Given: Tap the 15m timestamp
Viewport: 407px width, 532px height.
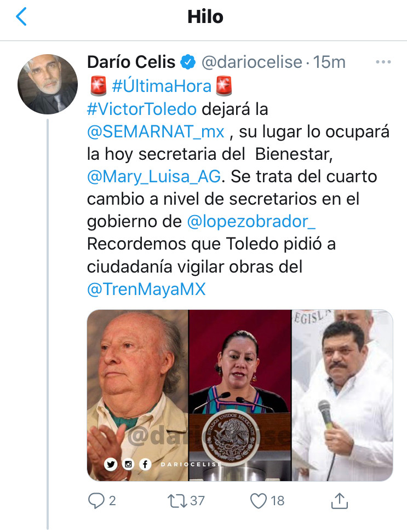Looking at the screenshot, I should coord(329,62).
